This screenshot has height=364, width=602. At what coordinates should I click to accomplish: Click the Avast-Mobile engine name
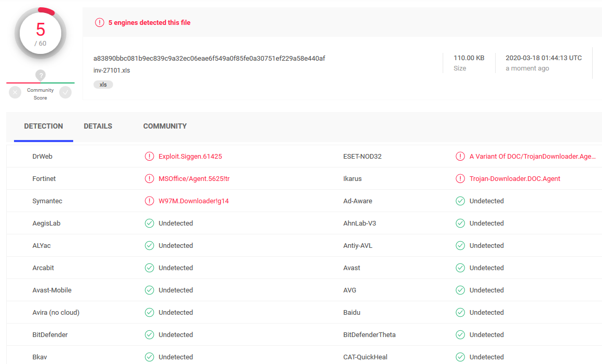tap(52, 290)
